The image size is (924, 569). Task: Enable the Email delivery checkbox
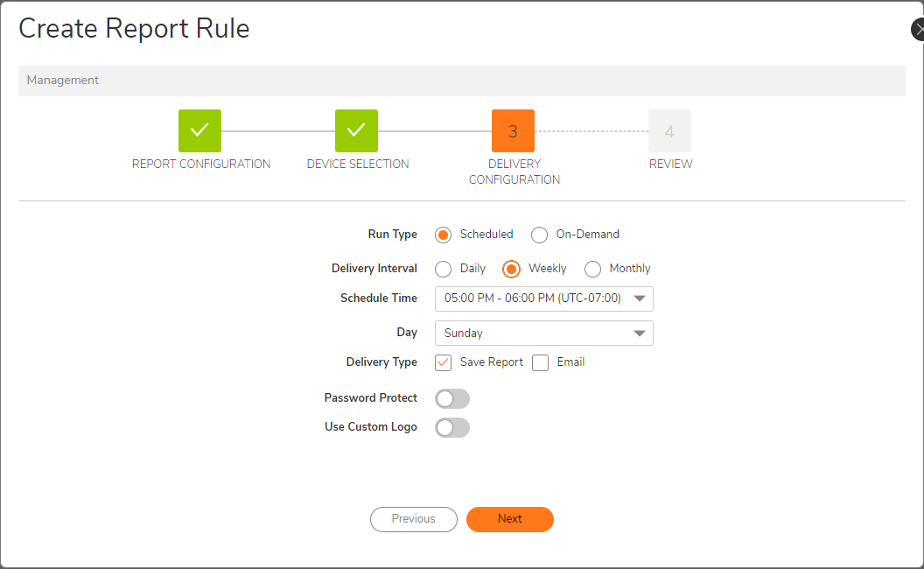tap(541, 362)
